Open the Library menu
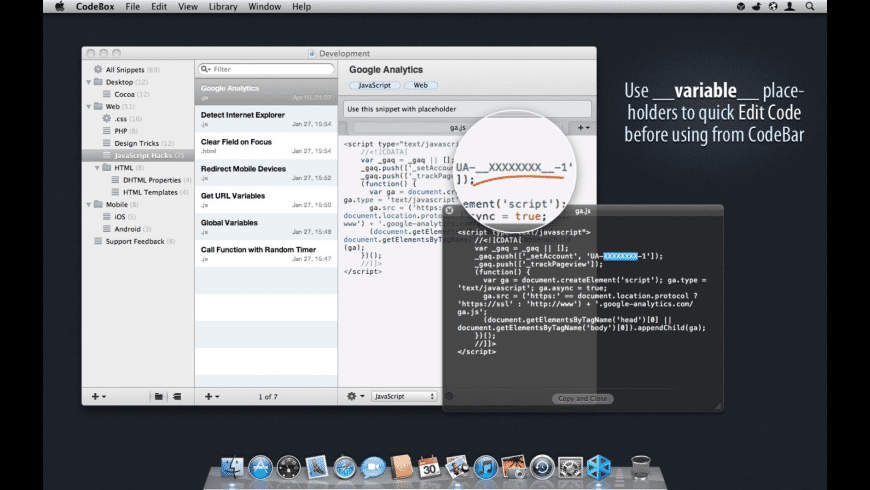The image size is (870, 490). point(222,6)
